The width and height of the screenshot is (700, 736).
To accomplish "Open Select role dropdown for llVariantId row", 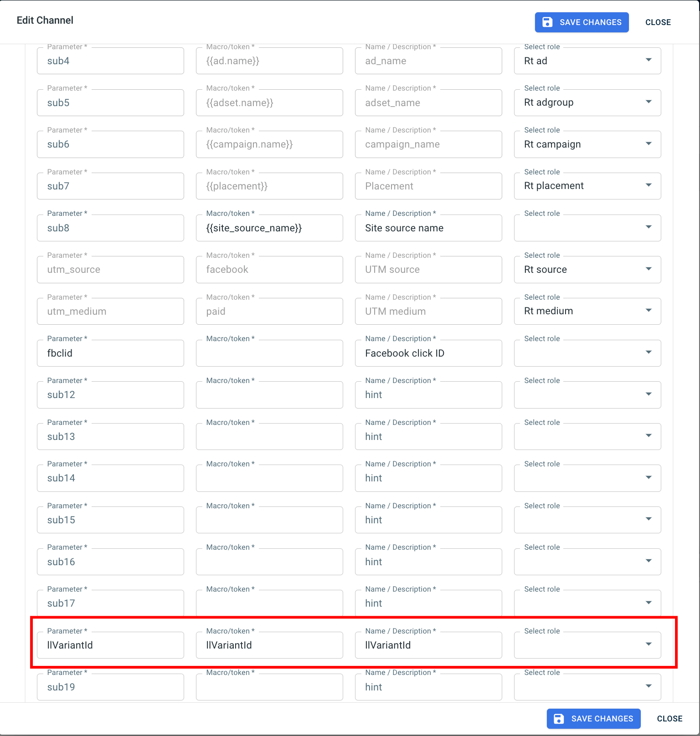I will 587,645.
